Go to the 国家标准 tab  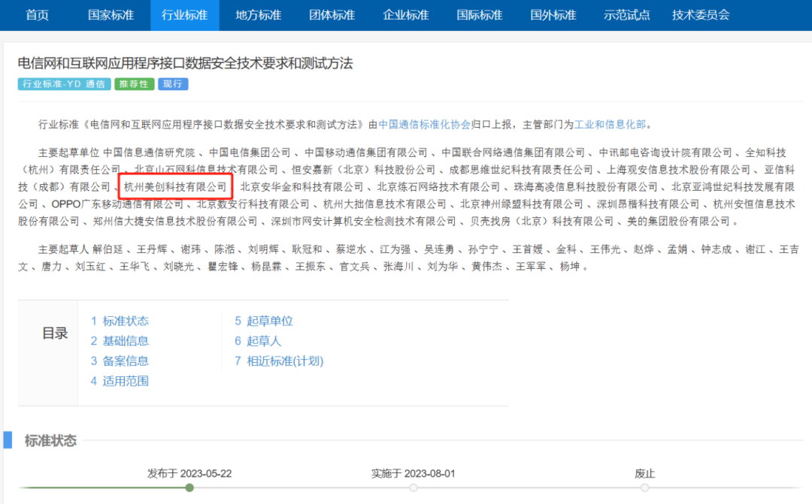point(111,15)
